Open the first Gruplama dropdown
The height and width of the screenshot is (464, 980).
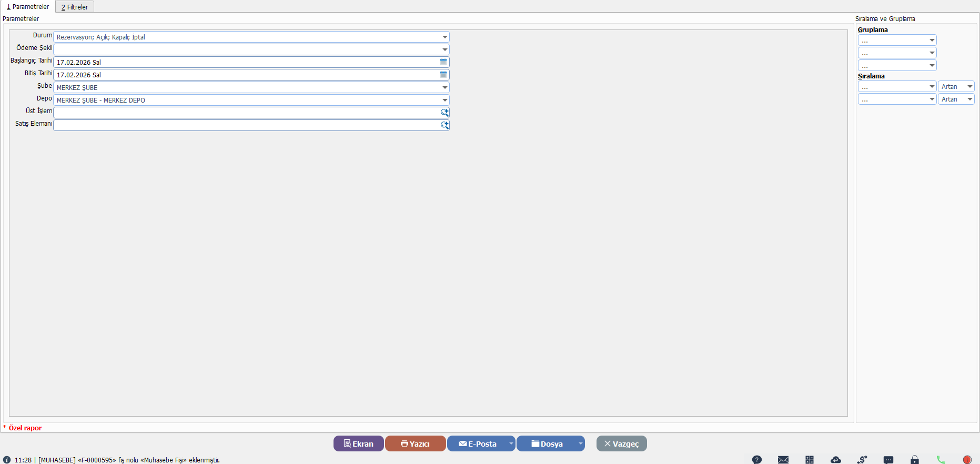point(932,40)
